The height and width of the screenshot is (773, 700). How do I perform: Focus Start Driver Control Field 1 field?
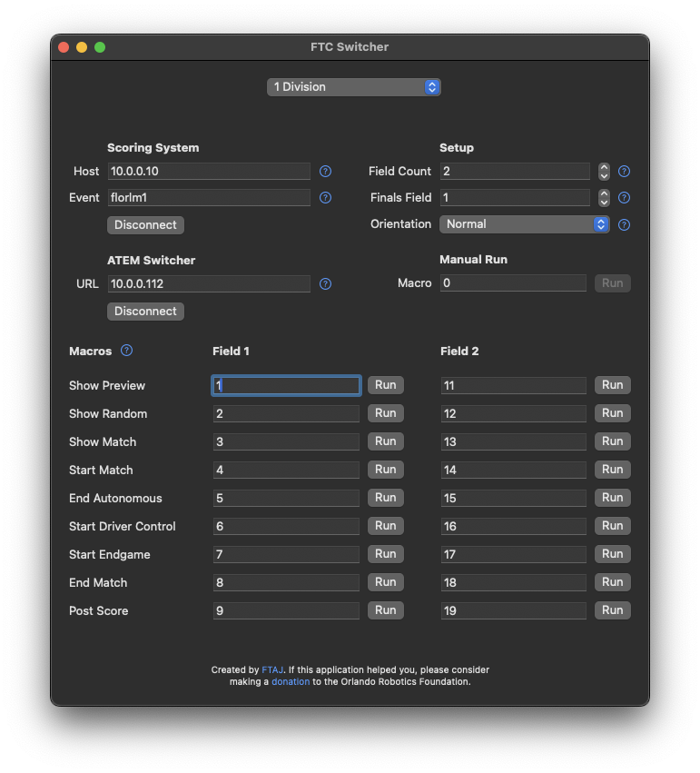click(x=286, y=526)
